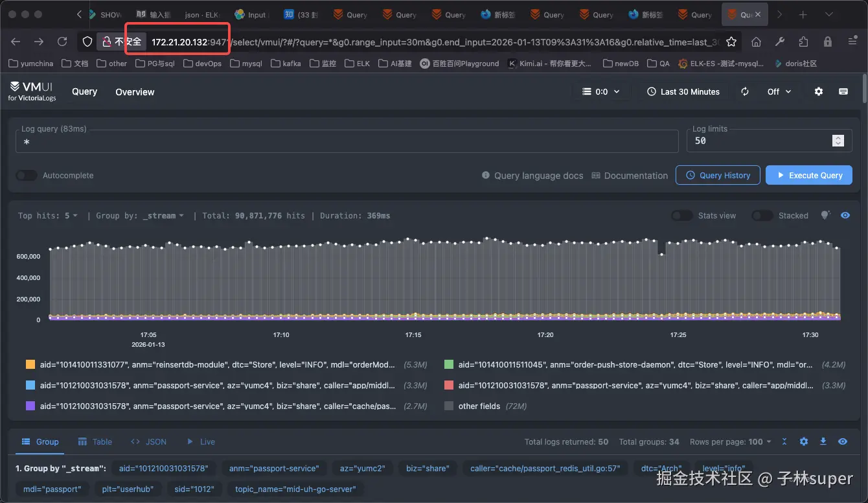Open Query History

718,175
